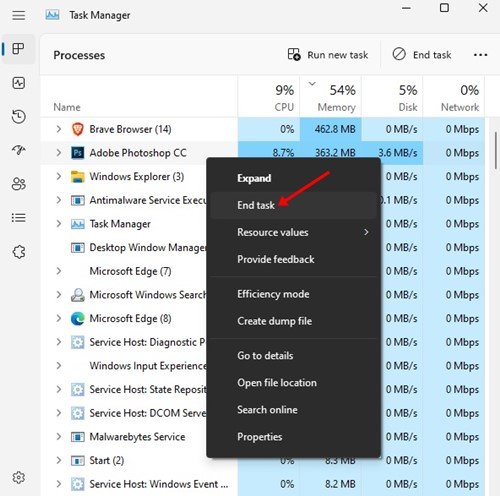Image resolution: width=500 pixels, height=496 pixels.
Task: Select Properties in the context menu
Action: coord(293,437)
